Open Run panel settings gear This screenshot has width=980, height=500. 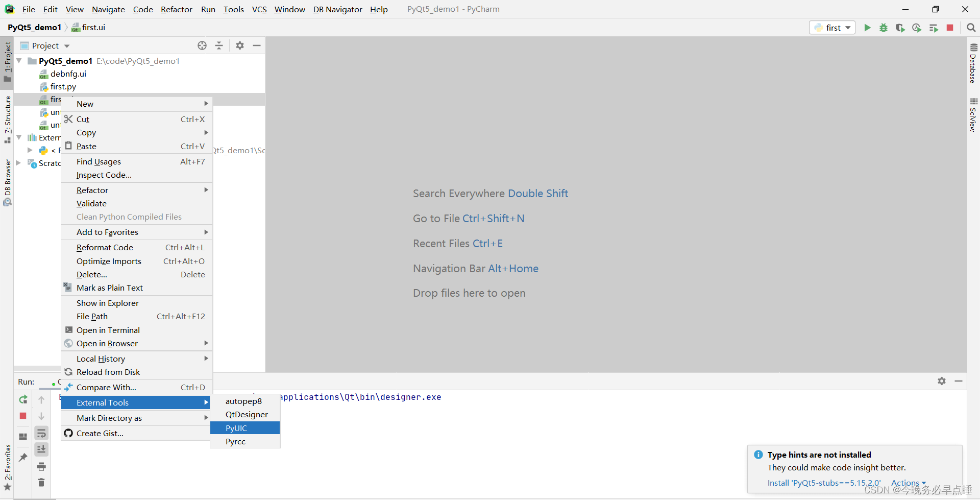tap(942, 381)
